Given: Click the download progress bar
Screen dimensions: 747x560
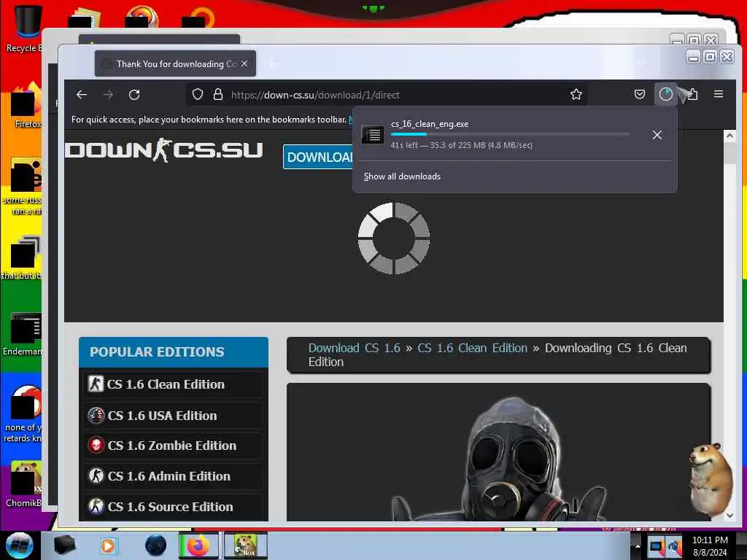Looking at the screenshot, I should pos(510,134).
